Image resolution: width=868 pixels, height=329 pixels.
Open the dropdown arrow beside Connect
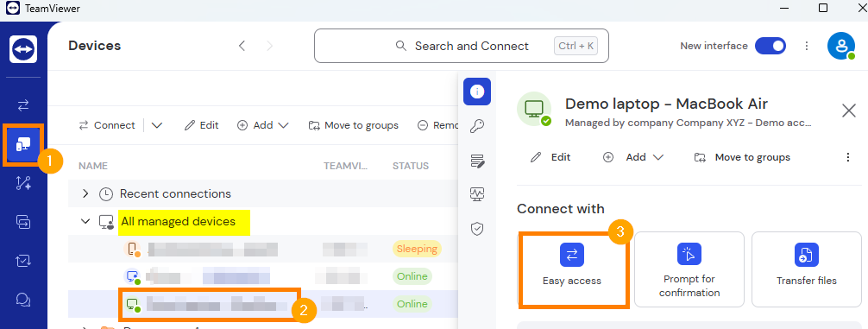point(157,125)
